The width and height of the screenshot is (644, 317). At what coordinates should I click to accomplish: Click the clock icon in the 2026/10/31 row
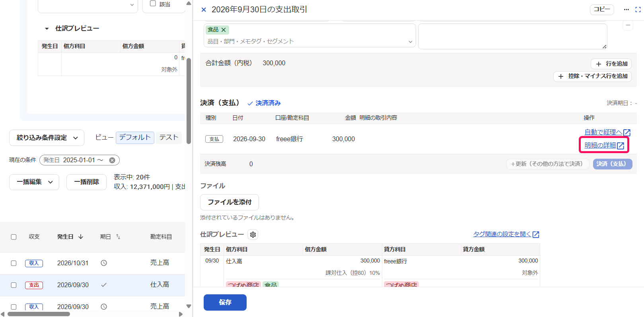coord(104,263)
